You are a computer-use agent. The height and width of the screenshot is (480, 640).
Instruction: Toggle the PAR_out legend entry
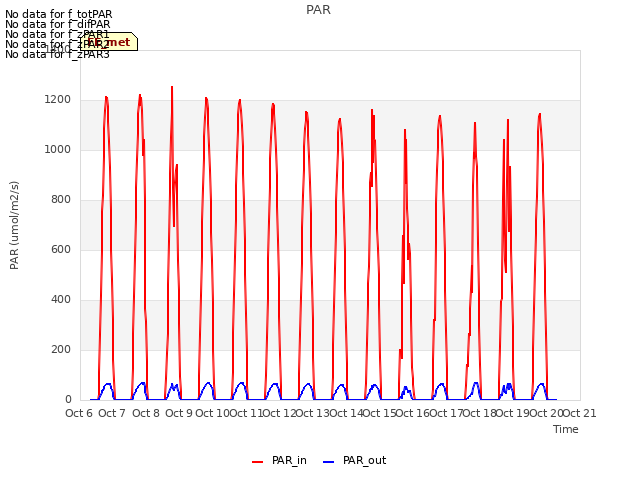[354, 461]
